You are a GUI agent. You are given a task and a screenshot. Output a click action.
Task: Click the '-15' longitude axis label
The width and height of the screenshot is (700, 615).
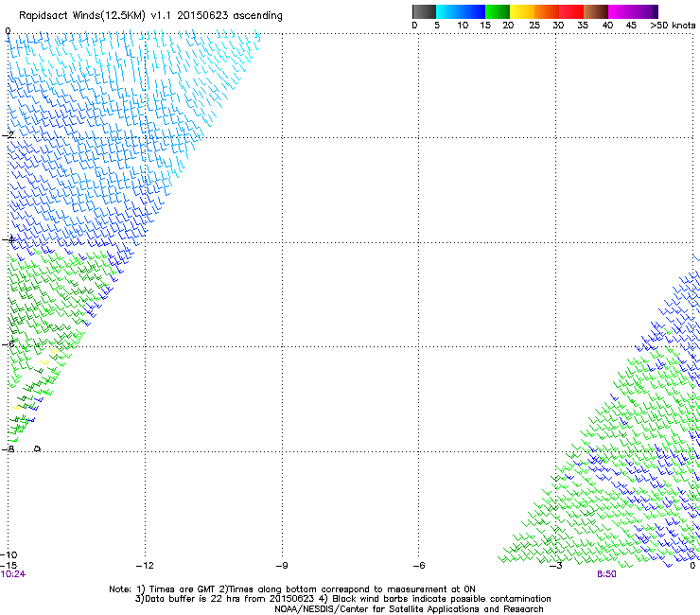click(x=9, y=566)
